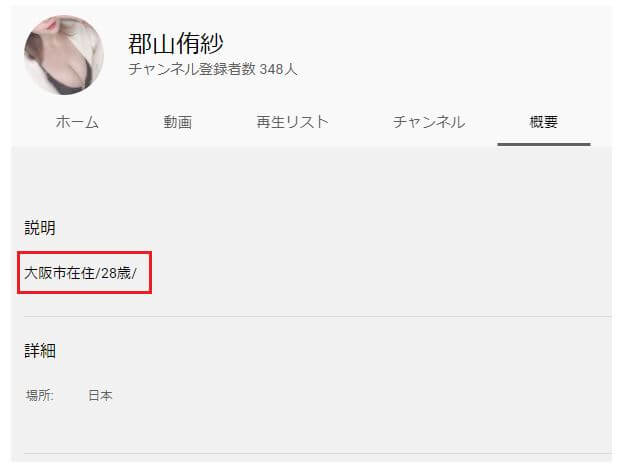The image size is (619, 466).
Task: Select the チャンネル tab
Action: point(429,122)
